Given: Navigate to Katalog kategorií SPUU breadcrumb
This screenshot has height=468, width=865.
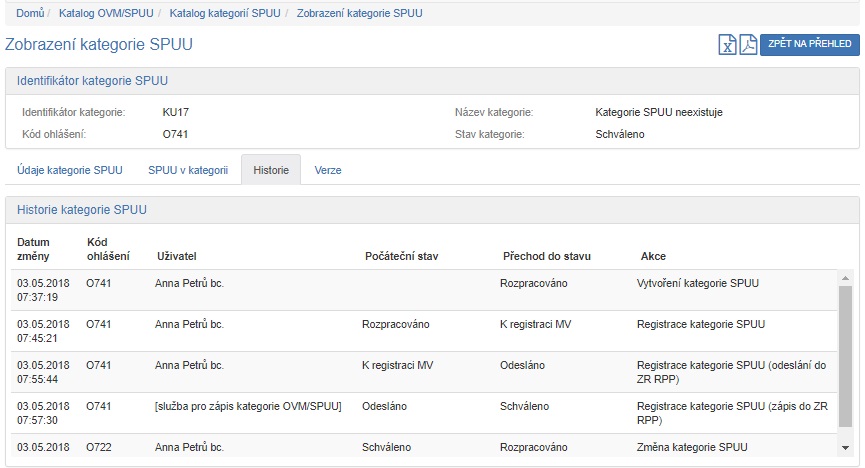Looking at the screenshot, I should point(225,13).
